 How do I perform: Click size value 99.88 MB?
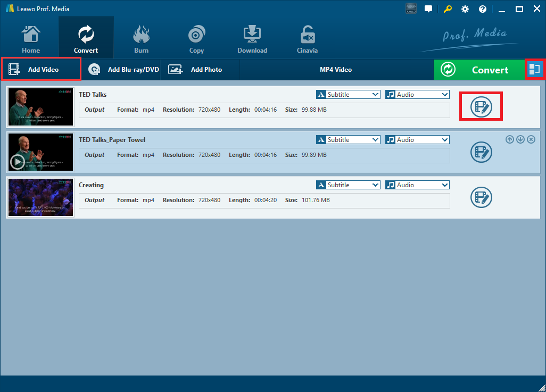[314, 110]
